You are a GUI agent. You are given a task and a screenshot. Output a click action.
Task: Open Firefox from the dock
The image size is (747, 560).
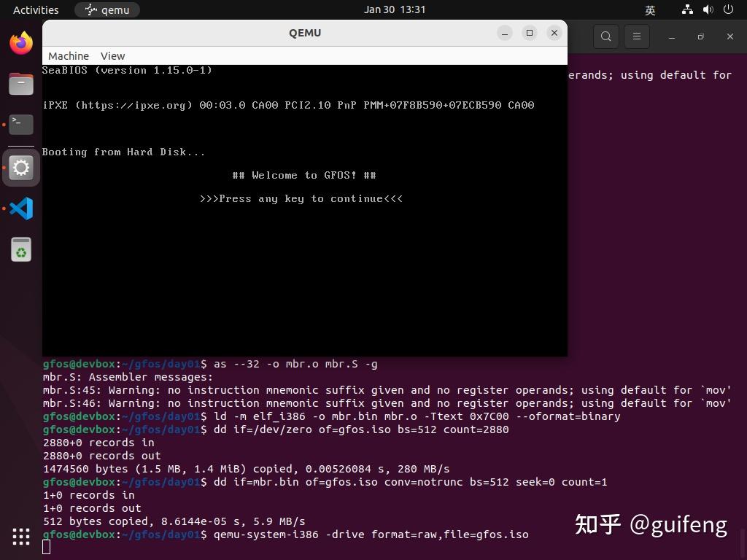(x=21, y=42)
